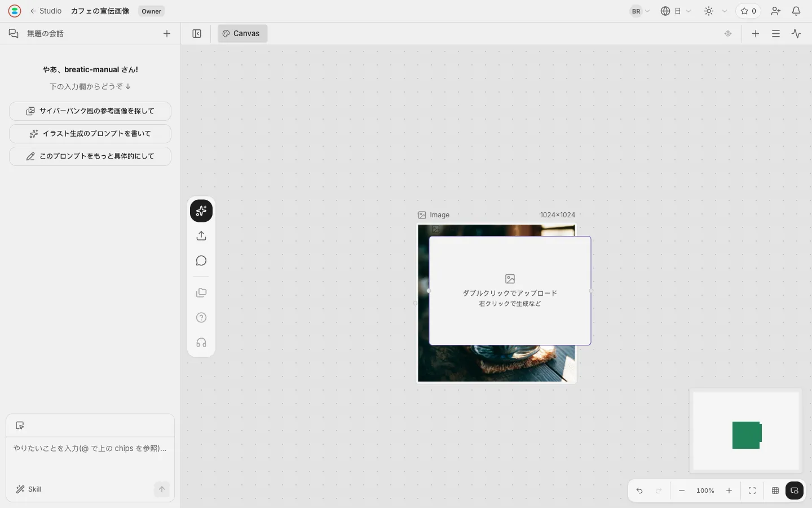Open the Skill selector

tap(29, 489)
